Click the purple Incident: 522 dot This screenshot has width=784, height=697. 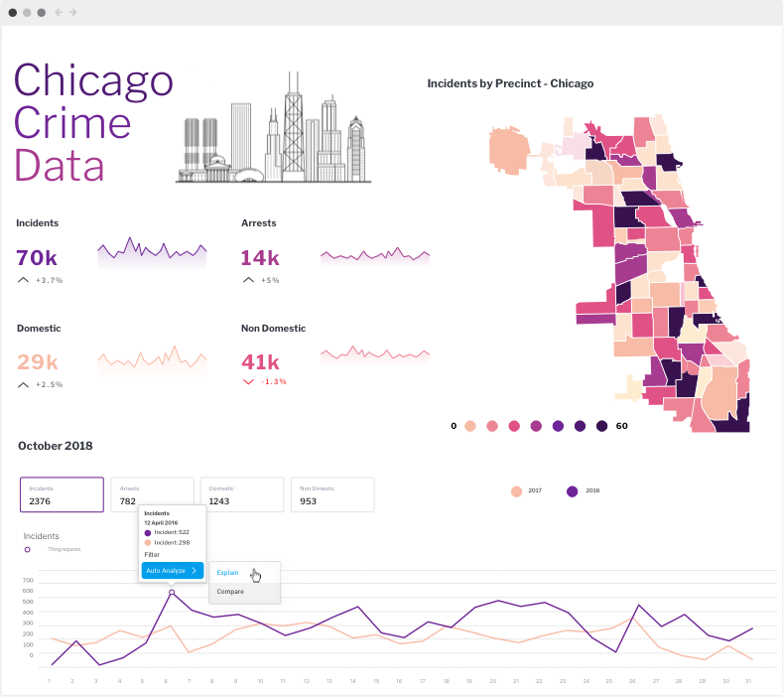pos(148,533)
